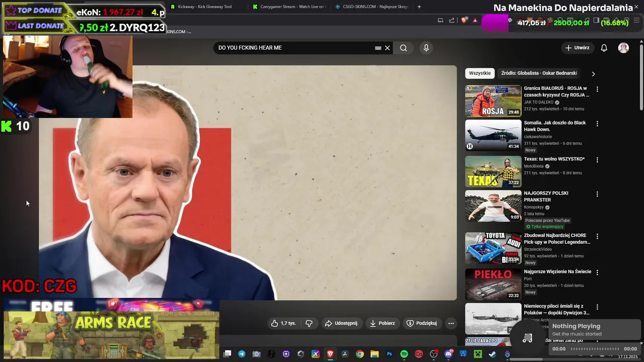Image resolution: width=644 pixels, height=362 pixels.
Task: Click the cast screen icon in the address bar
Action: coord(440,21)
